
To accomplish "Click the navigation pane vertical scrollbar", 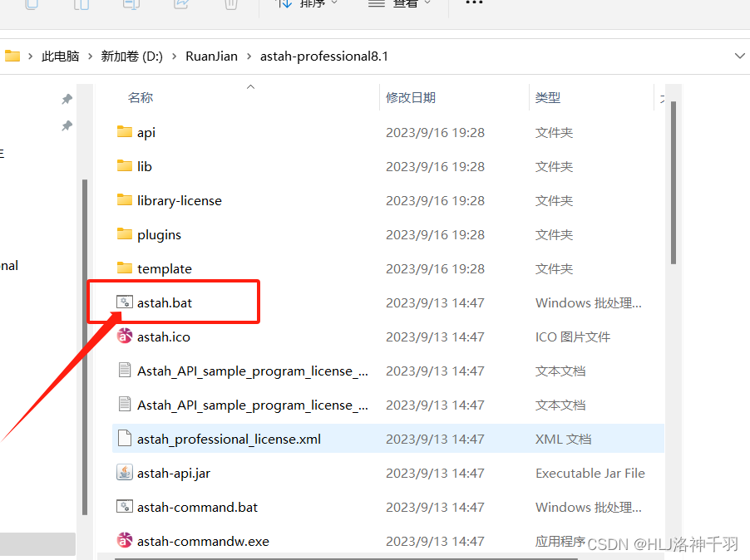I will click(85, 347).
